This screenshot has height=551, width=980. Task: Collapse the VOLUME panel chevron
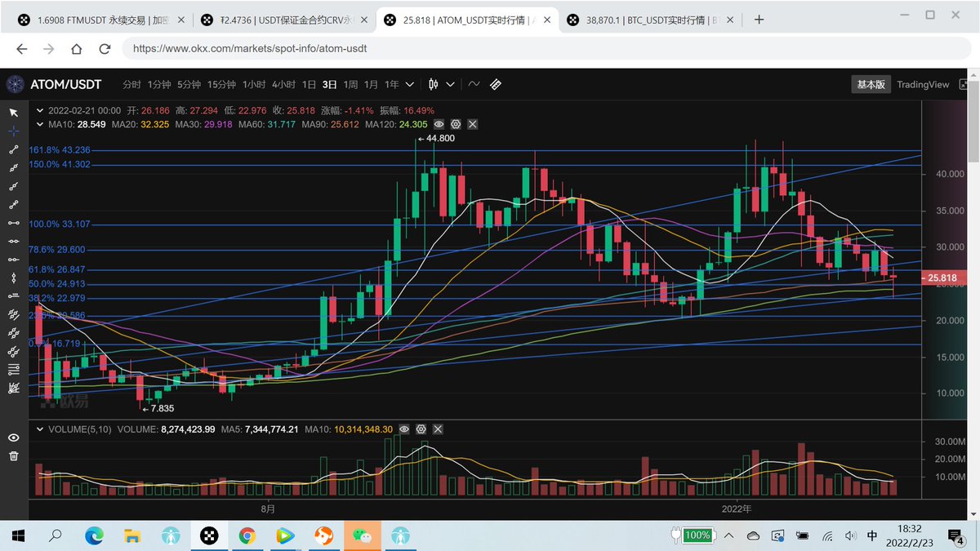[x=41, y=429]
